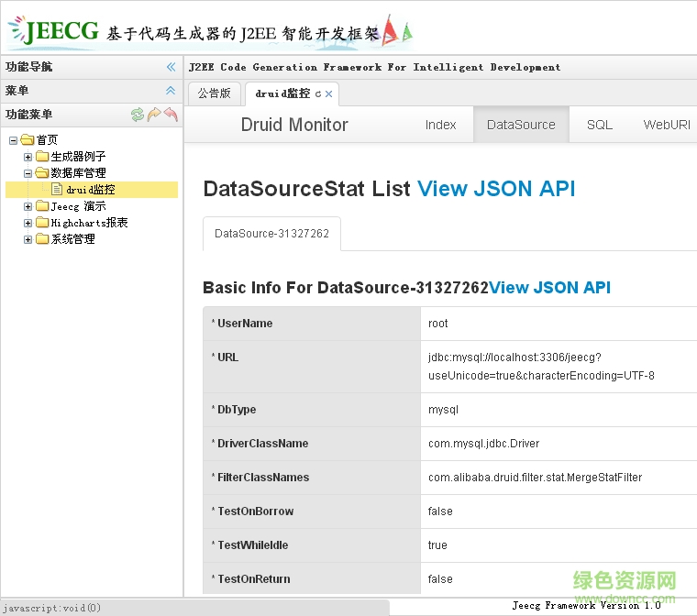
Task: Open the DataSource menu item
Action: coord(521,125)
